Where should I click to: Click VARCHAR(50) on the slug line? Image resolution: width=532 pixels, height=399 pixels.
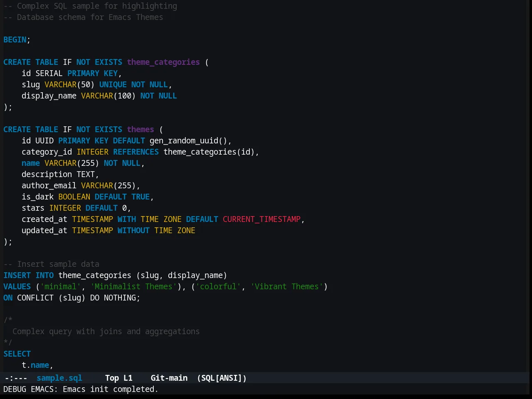pos(69,84)
